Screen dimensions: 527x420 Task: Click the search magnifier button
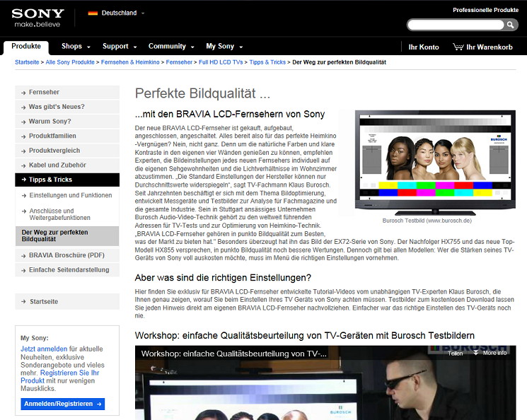tap(510, 25)
